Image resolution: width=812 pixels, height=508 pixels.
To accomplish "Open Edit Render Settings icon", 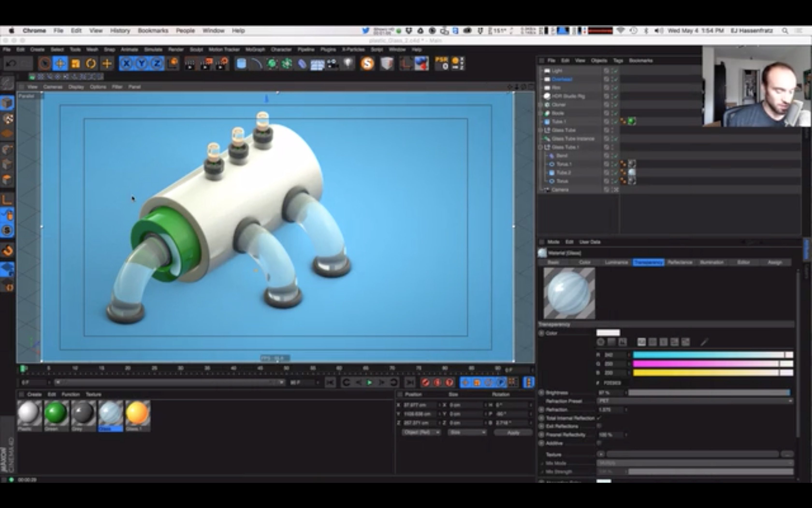I will point(222,63).
